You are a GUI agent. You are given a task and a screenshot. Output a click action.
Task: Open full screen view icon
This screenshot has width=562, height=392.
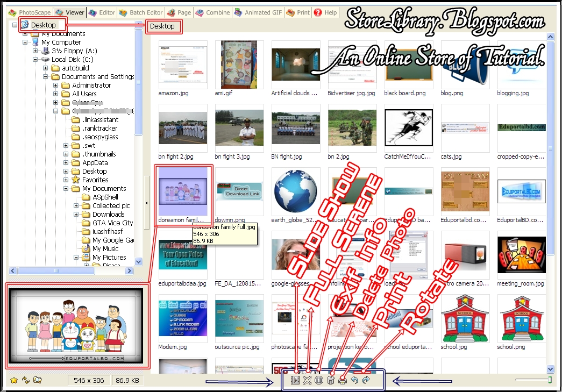click(307, 380)
